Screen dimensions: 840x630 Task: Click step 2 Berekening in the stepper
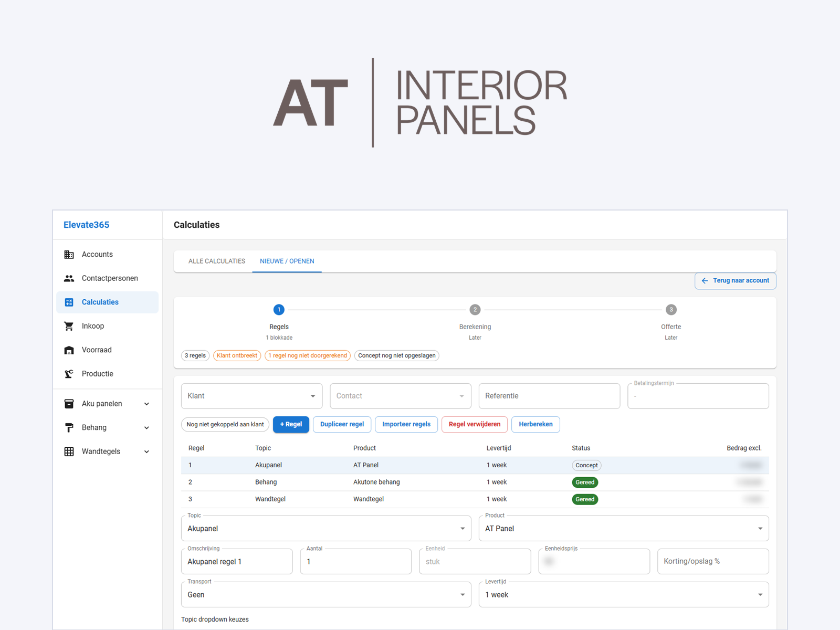475,322
